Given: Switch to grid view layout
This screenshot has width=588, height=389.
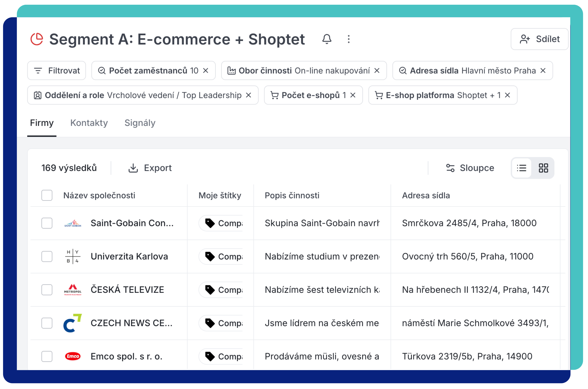Looking at the screenshot, I should [544, 168].
